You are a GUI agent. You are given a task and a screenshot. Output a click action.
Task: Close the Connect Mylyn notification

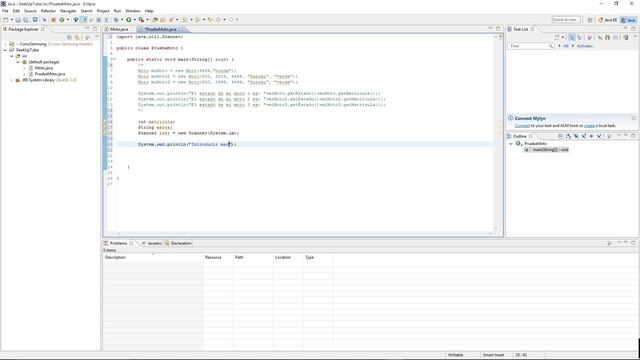(633, 118)
